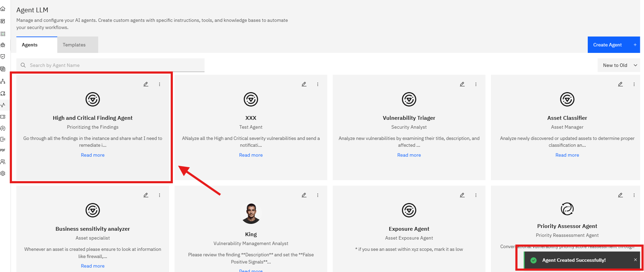The image size is (644, 272).
Task: Click the Asset Classifier circular logo
Action: (567, 99)
